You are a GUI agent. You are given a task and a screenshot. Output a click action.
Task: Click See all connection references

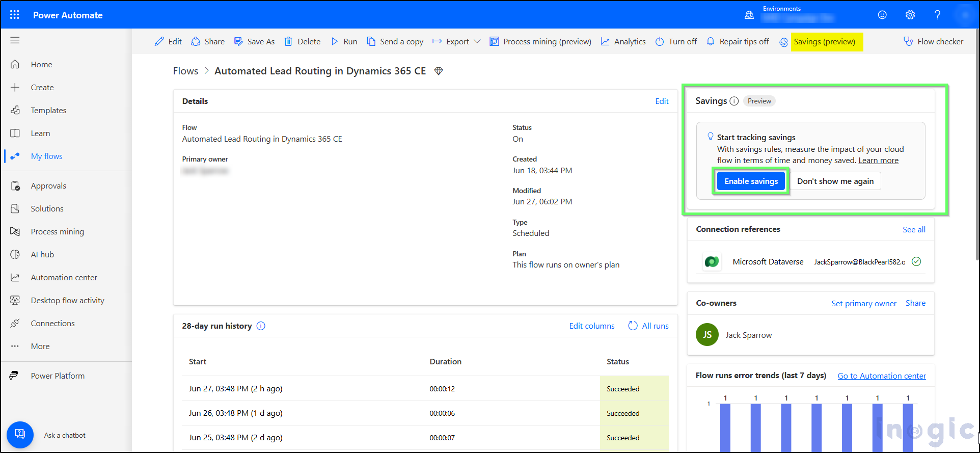pos(914,229)
